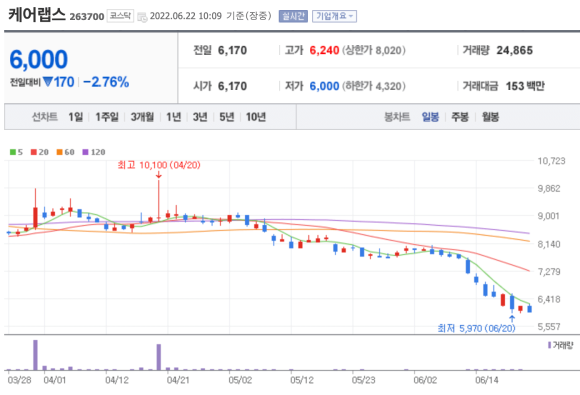580x395 pixels.
Task: Click the 최저 5,970 (06/20) low marker
Action: coord(476,328)
